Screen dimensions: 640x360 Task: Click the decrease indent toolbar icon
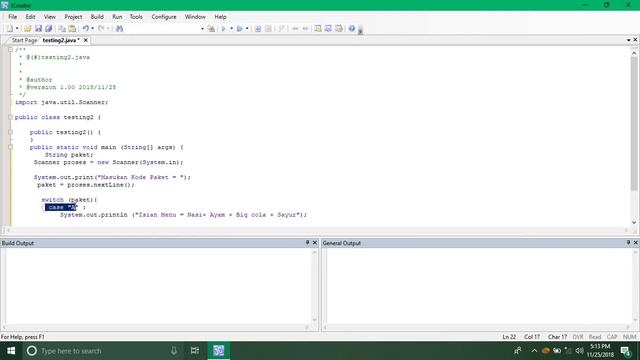[x=295, y=29]
